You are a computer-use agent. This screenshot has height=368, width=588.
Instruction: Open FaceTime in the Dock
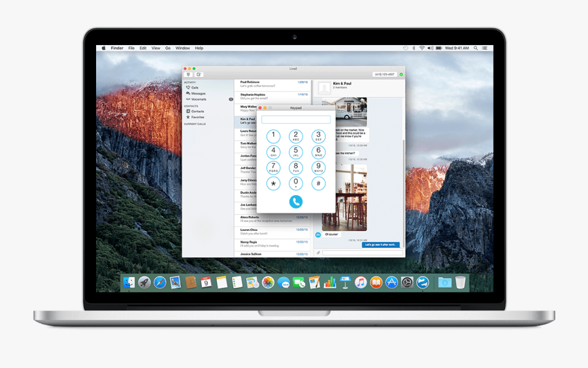[299, 283]
